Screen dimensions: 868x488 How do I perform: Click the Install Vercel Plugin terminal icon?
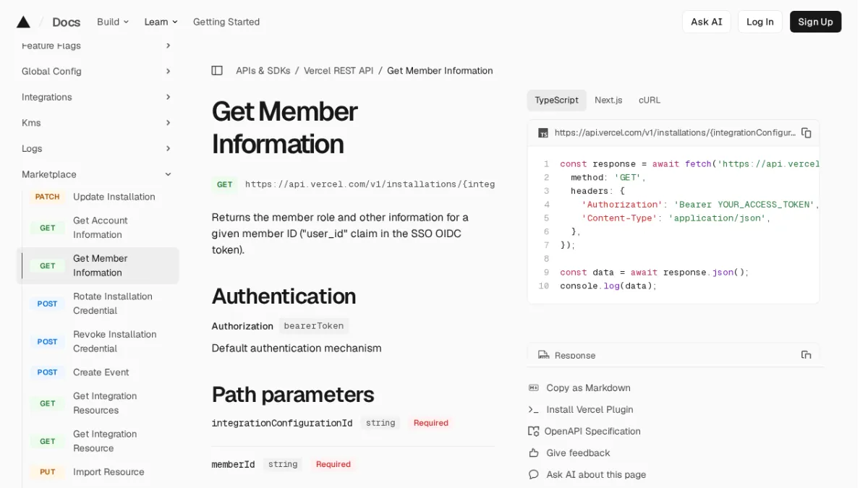pyautogui.click(x=534, y=410)
